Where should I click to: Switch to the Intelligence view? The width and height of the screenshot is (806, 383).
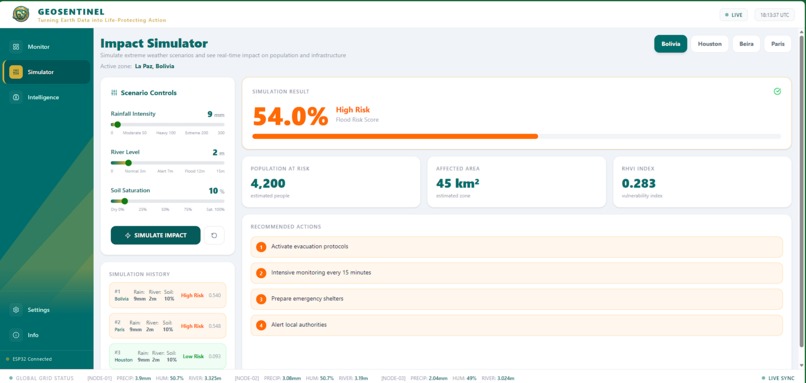pos(46,97)
